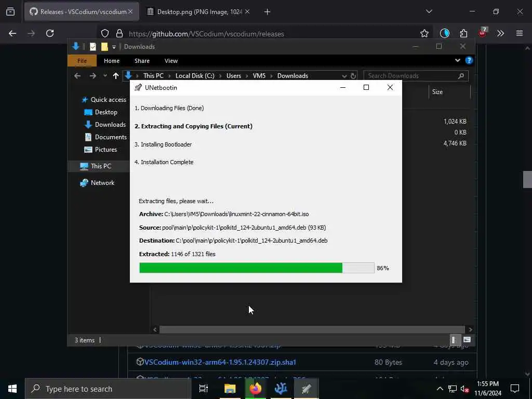Click the blue circular extension icon in Firefox
Image resolution: width=532 pixels, height=399 pixels.
pyautogui.click(x=445, y=33)
